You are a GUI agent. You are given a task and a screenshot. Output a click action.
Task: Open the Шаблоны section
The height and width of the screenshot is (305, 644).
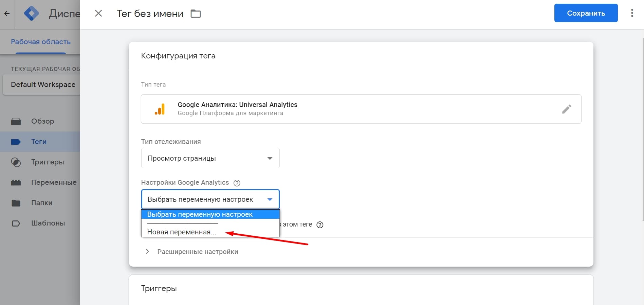48,223
